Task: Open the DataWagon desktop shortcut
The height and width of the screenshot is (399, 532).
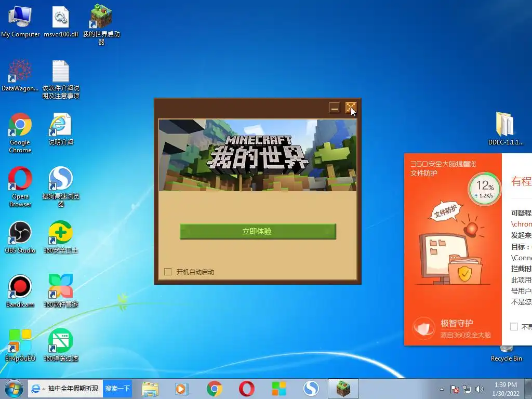Action: (20, 75)
